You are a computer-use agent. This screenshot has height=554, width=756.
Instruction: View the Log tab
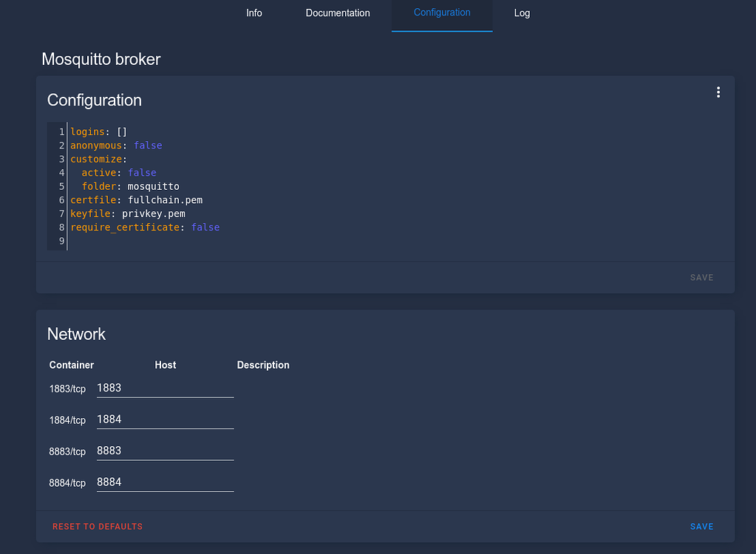522,13
